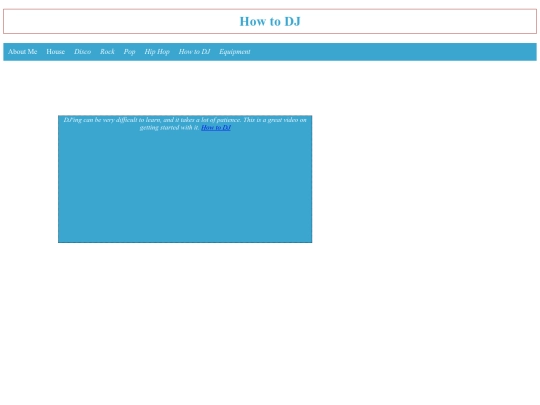
Task: Click How to DJ in navigation bar
Action: 194,52
